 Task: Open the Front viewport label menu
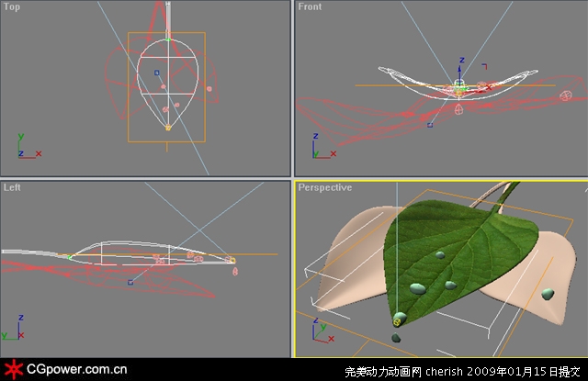310,7
